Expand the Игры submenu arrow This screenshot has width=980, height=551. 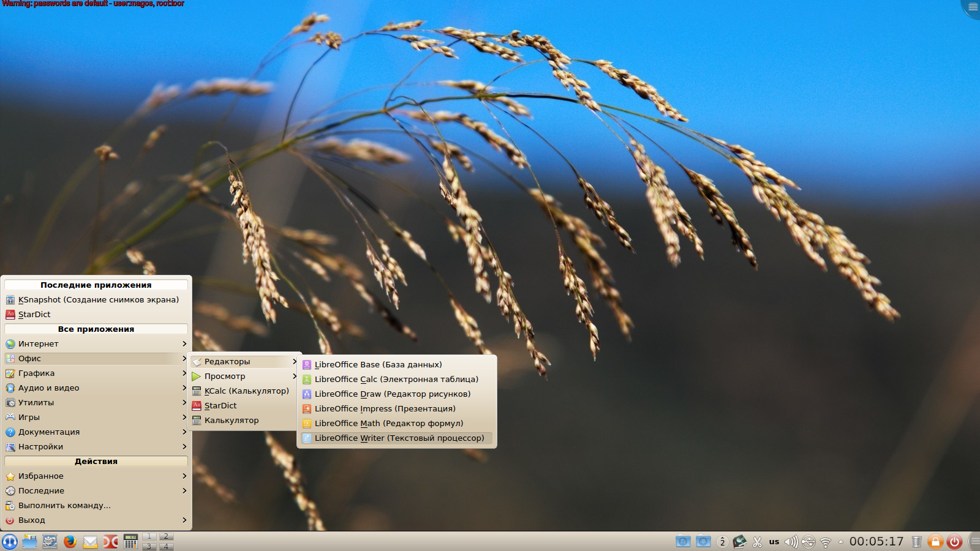point(184,418)
